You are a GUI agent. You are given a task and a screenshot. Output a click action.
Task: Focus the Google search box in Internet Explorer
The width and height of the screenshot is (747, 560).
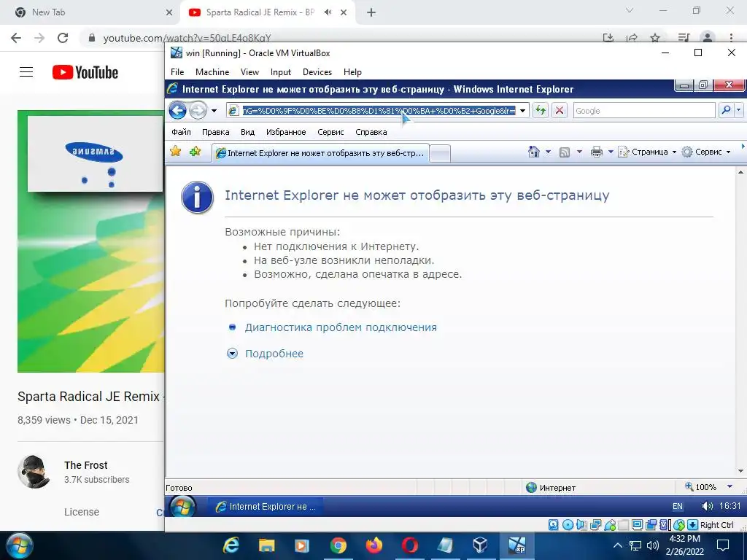643,111
